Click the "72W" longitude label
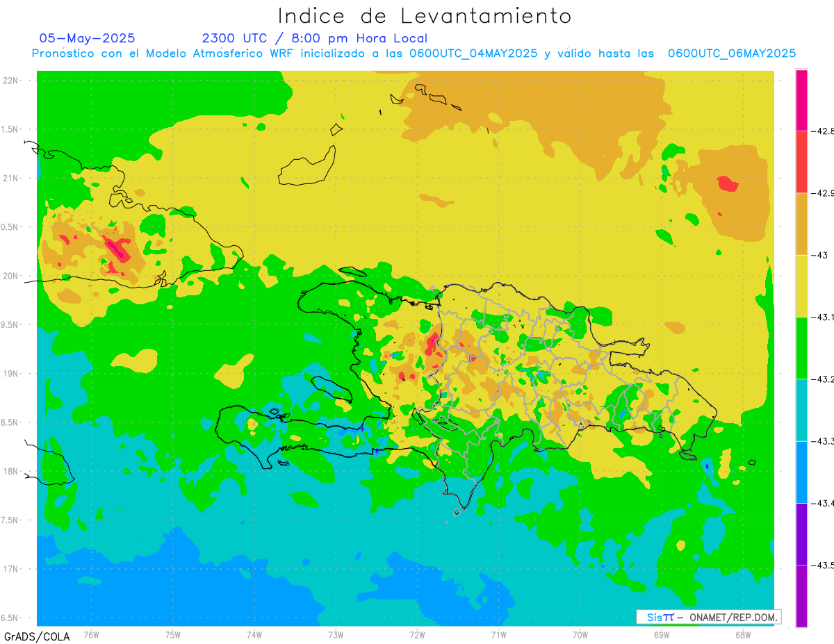 pyautogui.click(x=417, y=635)
